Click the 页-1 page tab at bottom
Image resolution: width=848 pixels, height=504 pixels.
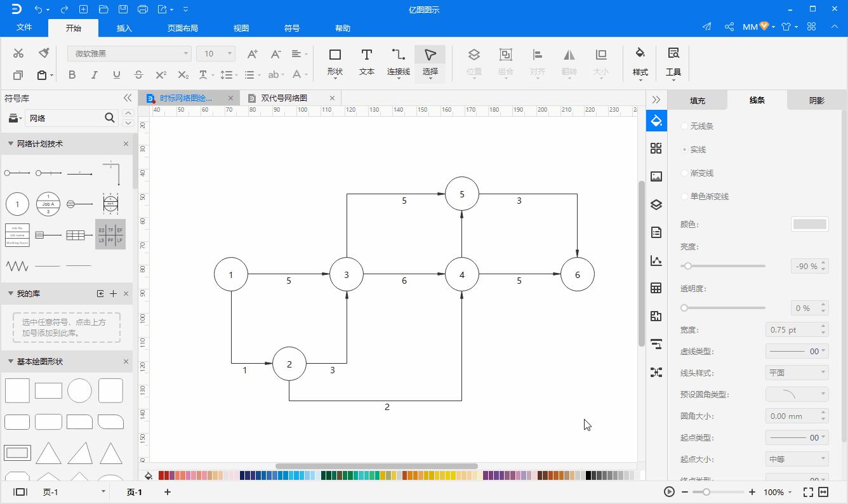135,492
